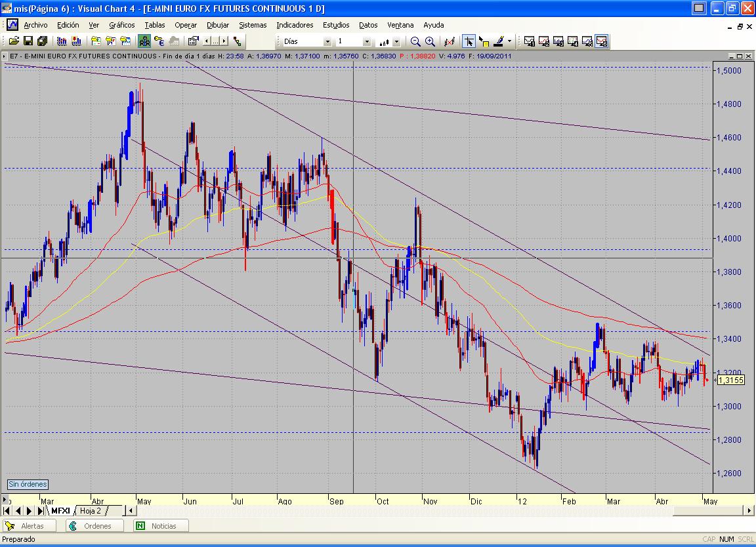Open the chart type dropdown arrow
This screenshot has height=547, width=756.
click(x=396, y=41)
